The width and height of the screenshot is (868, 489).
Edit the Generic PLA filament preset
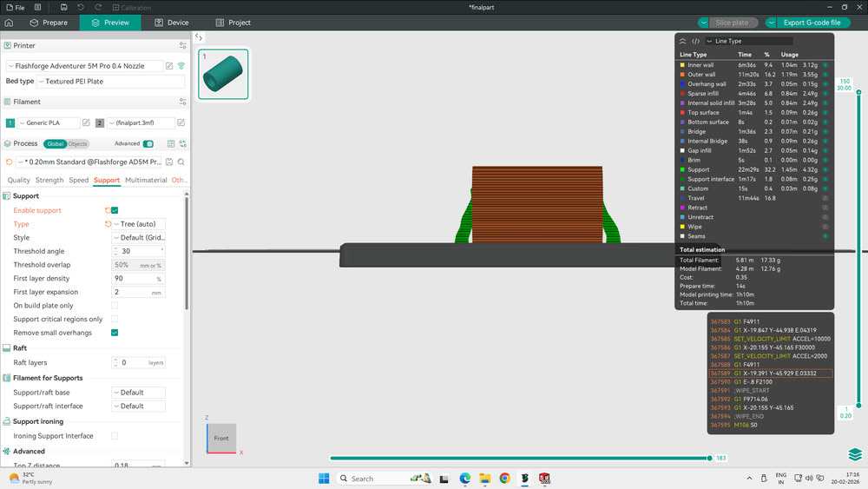86,122
